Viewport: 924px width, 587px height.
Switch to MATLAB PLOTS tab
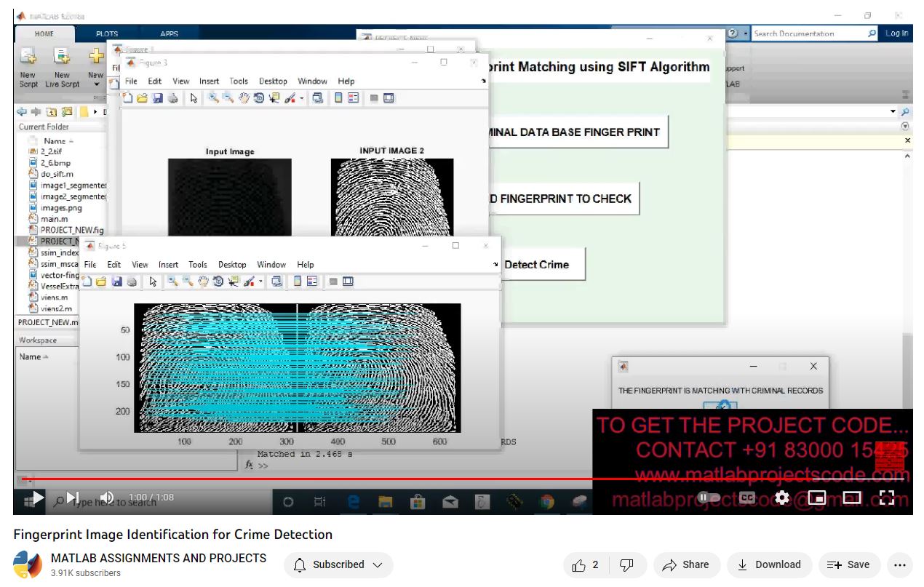[107, 33]
